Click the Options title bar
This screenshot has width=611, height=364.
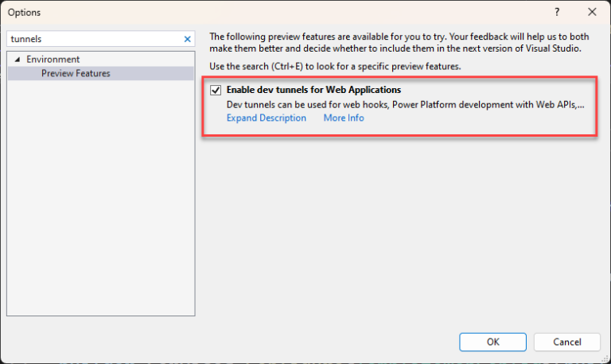pos(273,12)
